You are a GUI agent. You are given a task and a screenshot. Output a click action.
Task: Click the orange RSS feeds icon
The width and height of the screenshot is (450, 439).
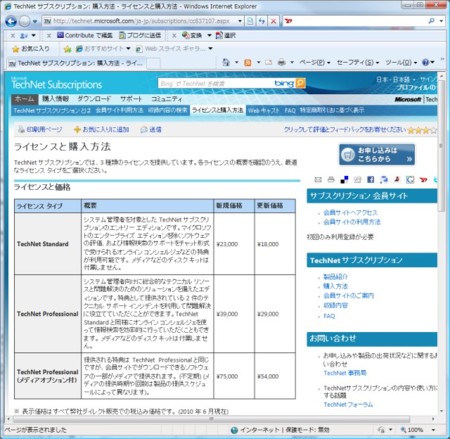248,62
